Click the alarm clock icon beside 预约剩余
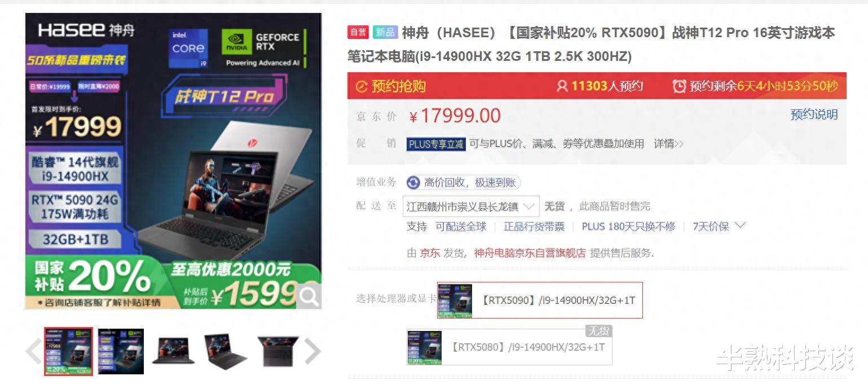The image size is (868, 389). [x=679, y=86]
